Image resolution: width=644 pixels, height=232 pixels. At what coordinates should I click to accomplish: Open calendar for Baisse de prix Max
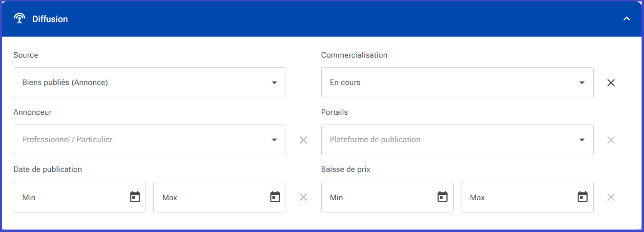click(x=582, y=197)
